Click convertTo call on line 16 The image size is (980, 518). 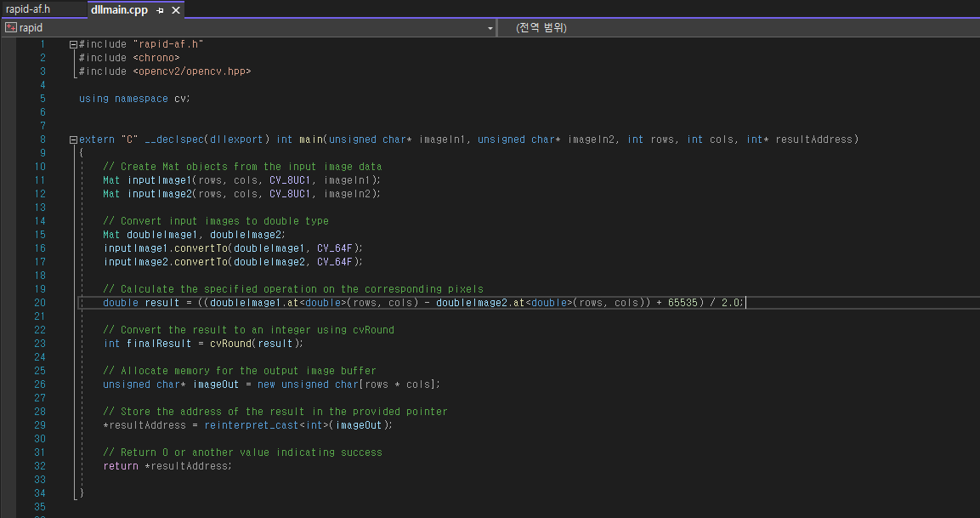click(x=201, y=248)
